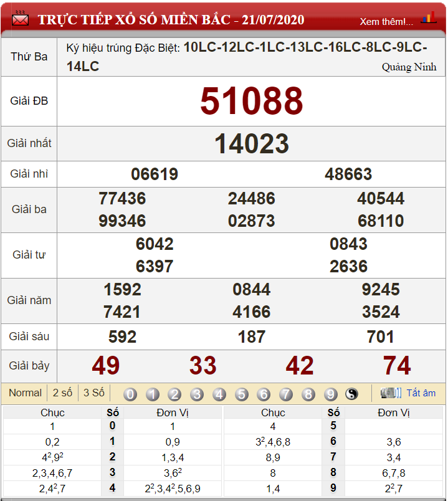Select the digit 7 filter ball
Image resolution: width=448 pixels, height=501 pixels.
(x=286, y=394)
